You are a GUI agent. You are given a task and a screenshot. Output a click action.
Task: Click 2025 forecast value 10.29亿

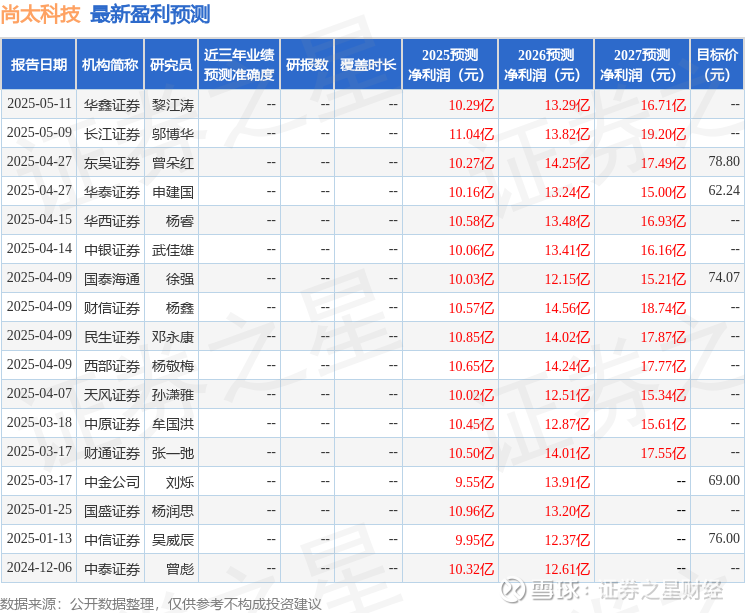(471, 105)
